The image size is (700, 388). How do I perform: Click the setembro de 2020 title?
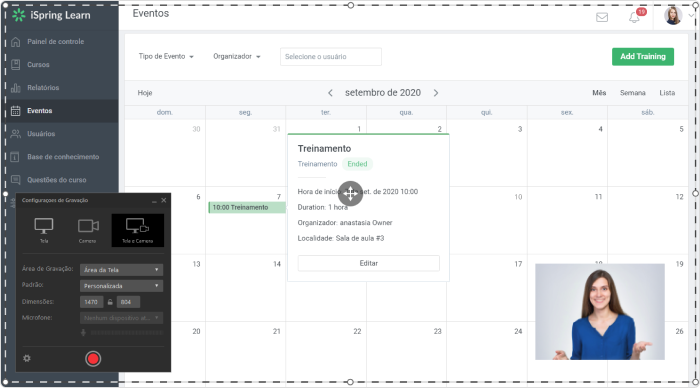pos(383,93)
